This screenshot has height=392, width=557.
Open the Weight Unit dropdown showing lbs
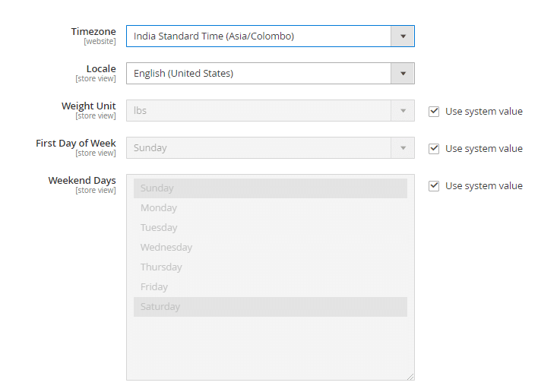coord(271,110)
